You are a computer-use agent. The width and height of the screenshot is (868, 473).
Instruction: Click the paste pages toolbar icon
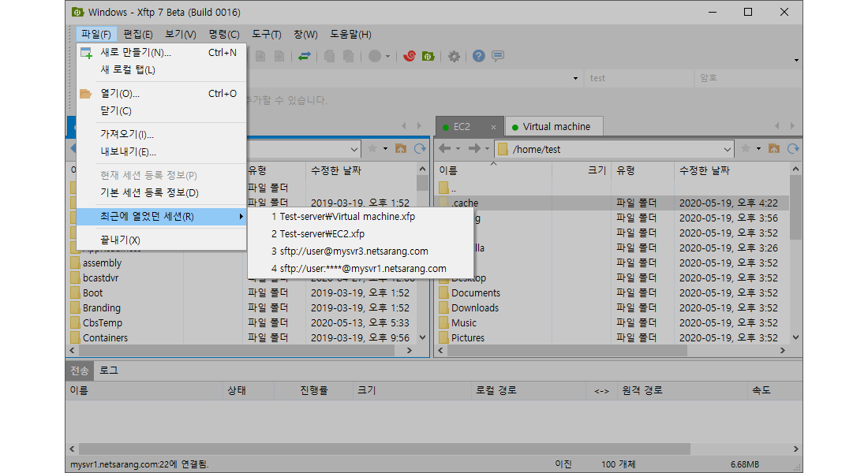point(348,56)
